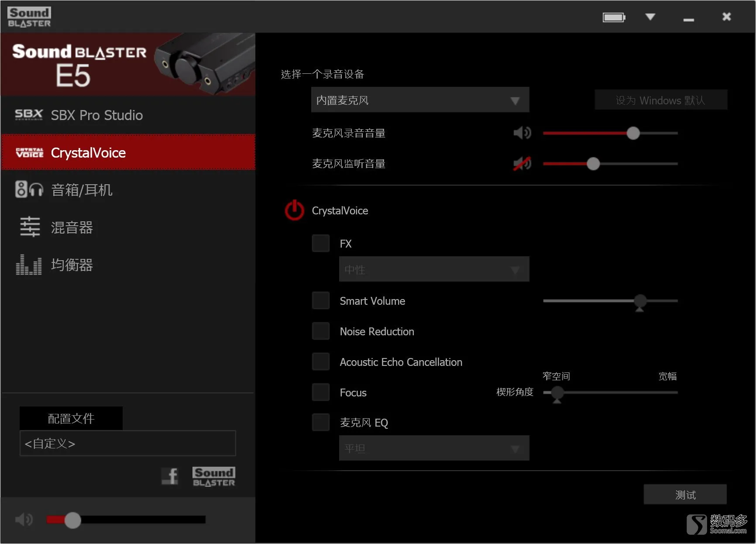Click the Sound Blaster logo in title bar
756x544 pixels.
pos(29,17)
